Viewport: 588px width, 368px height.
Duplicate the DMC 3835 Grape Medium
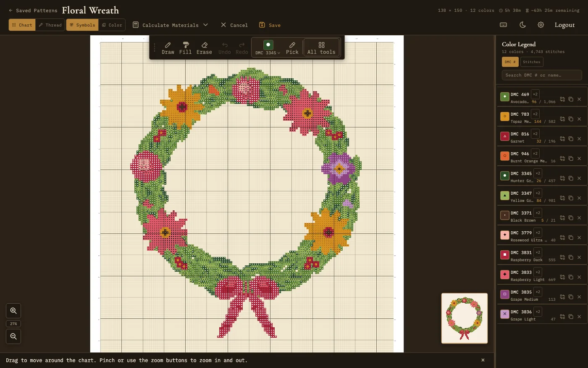coord(570,297)
